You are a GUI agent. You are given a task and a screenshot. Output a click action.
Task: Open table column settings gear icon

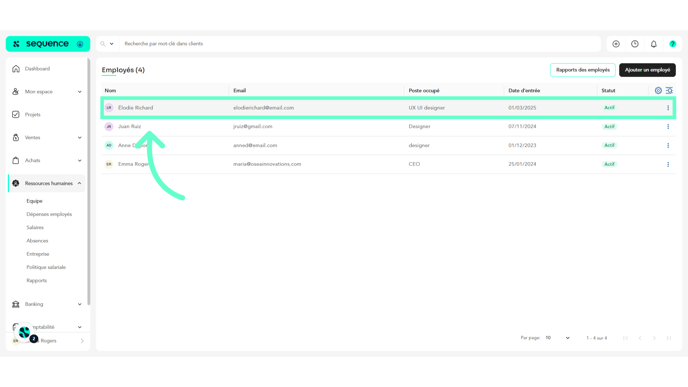point(658,90)
